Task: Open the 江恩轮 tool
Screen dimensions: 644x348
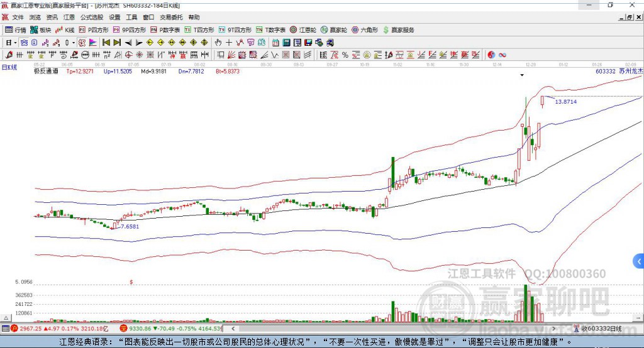Action: pyautogui.click(x=303, y=30)
